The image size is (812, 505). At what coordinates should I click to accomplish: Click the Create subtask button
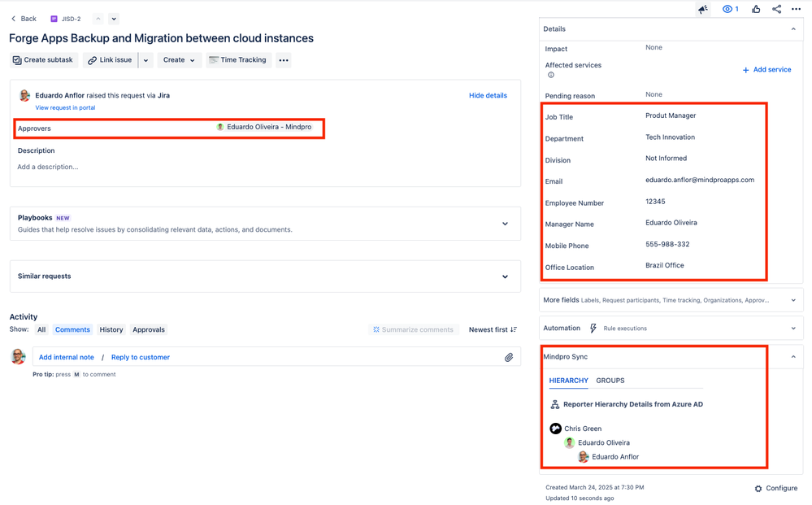[x=44, y=60]
